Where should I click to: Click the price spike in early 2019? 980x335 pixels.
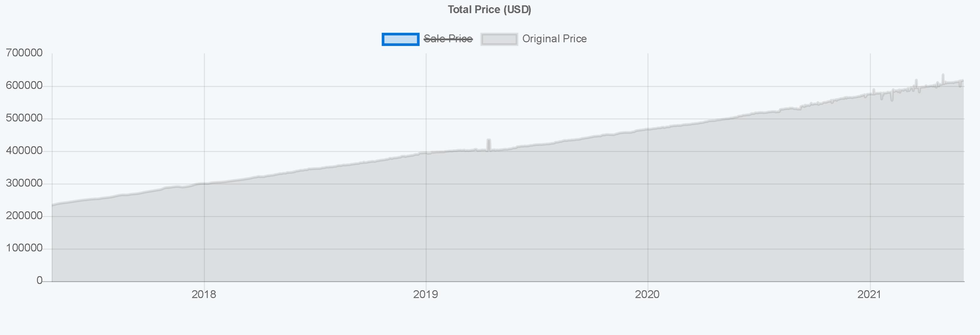tap(489, 140)
